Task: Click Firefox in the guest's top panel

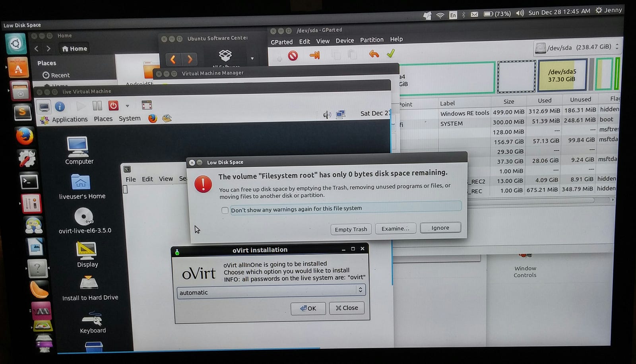Action: (153, 118)
